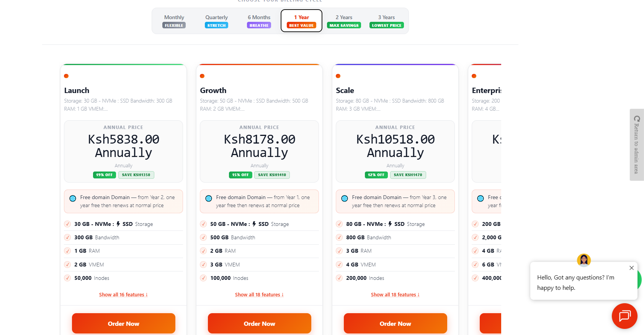The height and width of the screenshot is (335, 644).
Task: Click the globe icon in the Growth plan
Action: pos(209,198)
